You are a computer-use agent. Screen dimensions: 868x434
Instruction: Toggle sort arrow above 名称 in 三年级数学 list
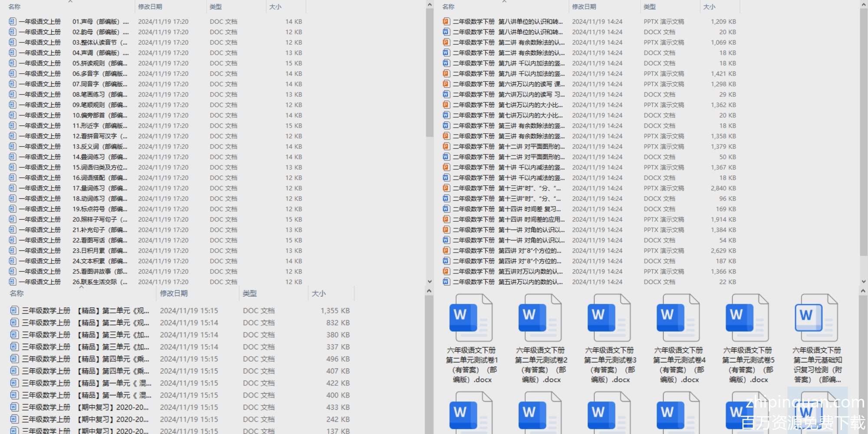81,287
